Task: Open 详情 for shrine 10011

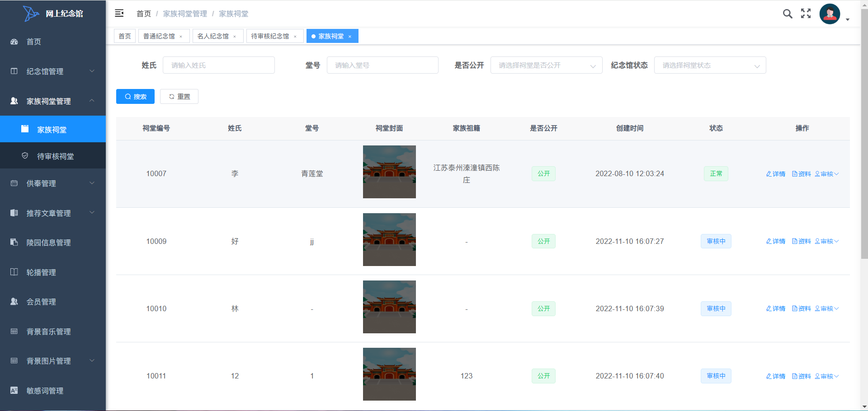Action: (x=776, y=376)
